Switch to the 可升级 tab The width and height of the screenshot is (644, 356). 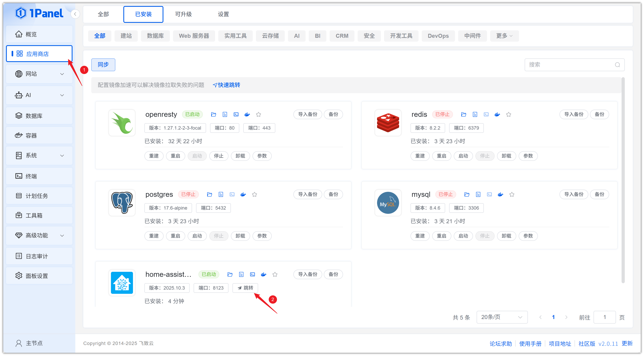coord(183,14)
